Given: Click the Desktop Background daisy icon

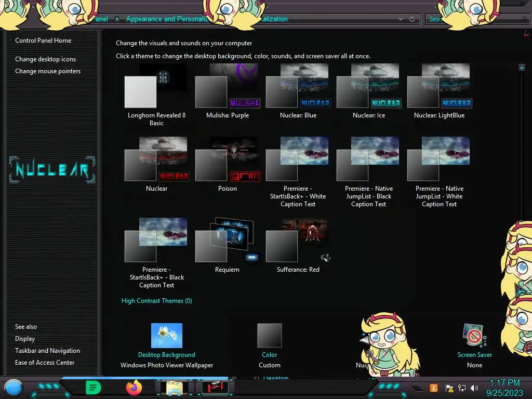Looking at the screenshot, I should [x=167, y=336].
